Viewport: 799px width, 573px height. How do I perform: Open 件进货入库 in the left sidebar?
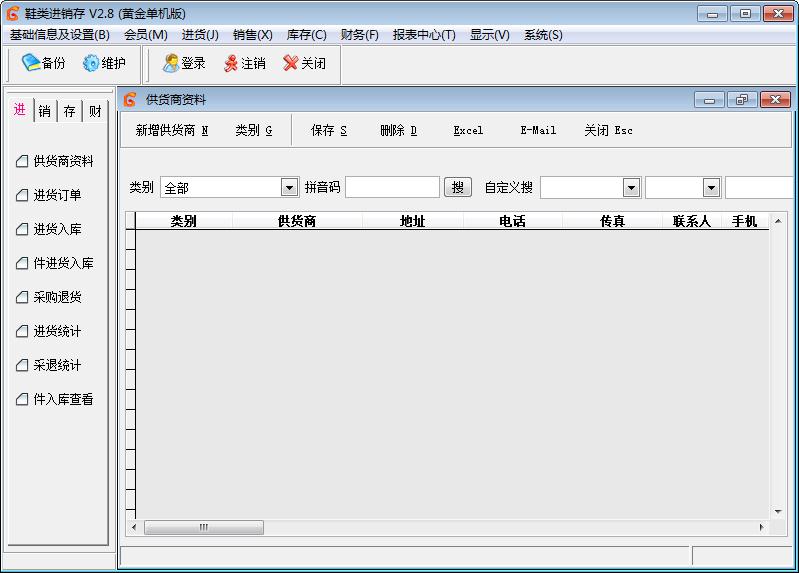[55, 263]
